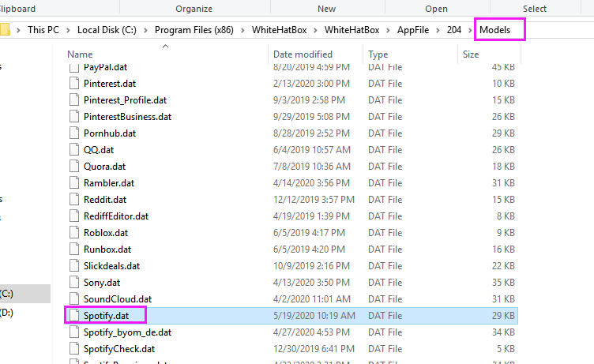This screenshot has height=364, width=594.
Task: Click the PayPal.dat file icon
Action: 73,67
